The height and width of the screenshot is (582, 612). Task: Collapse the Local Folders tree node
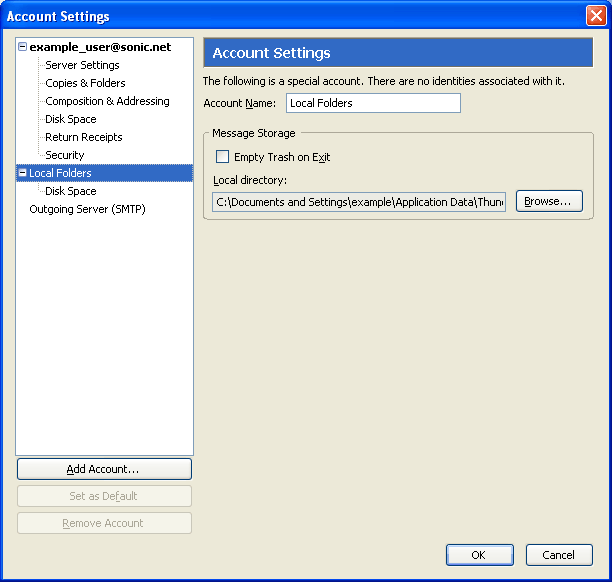coord(23,173)
